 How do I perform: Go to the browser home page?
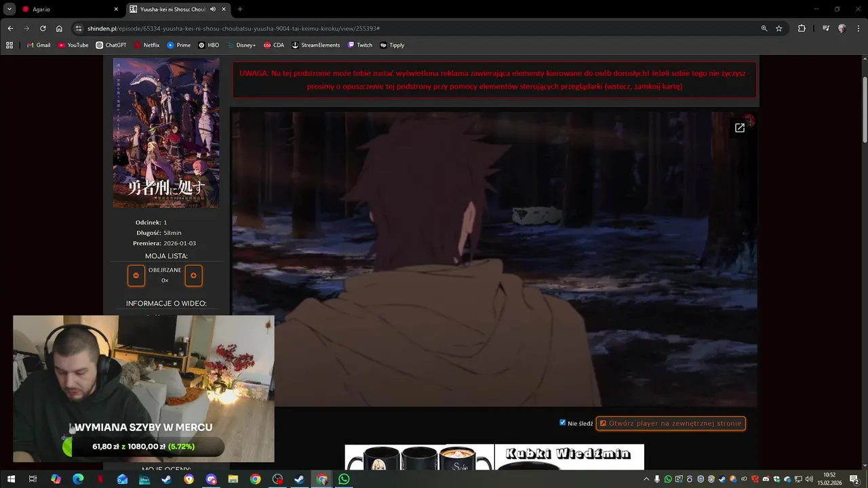tap(59, 28)
